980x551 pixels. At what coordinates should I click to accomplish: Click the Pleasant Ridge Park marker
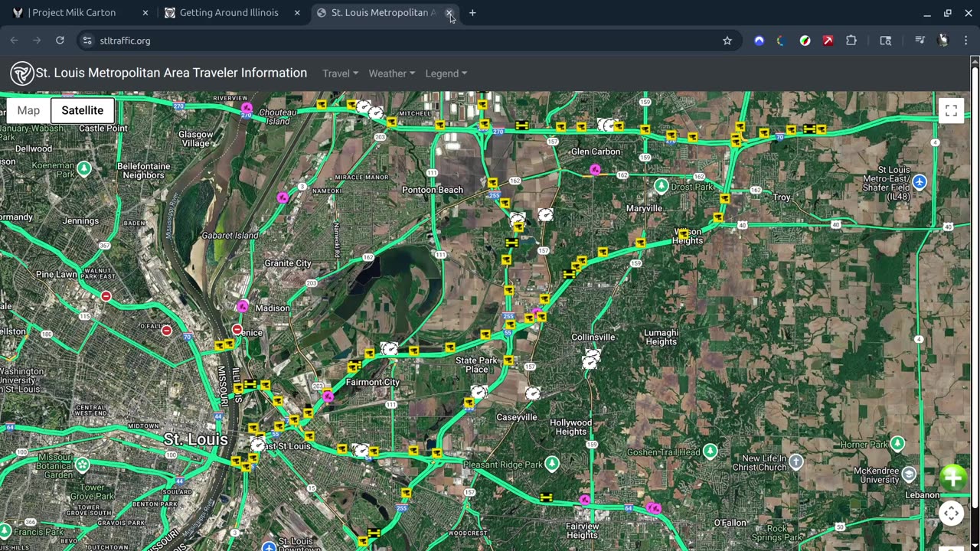[x=552, y=464]
